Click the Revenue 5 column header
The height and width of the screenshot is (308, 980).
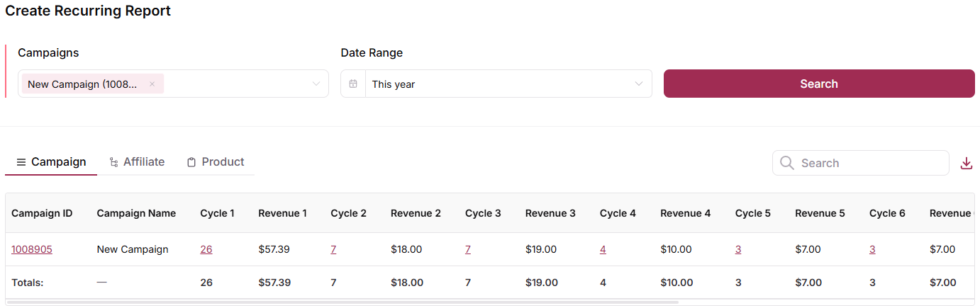pos(820,213)
